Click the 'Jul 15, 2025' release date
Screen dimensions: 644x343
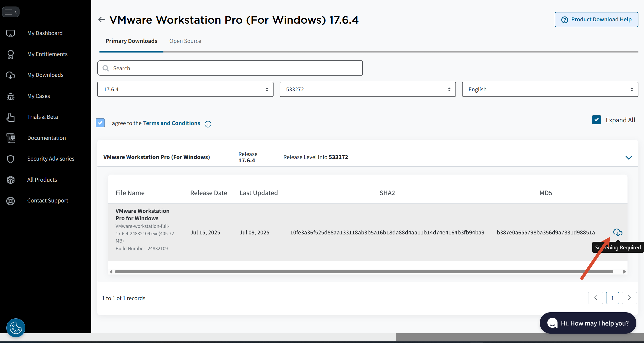(205, 233)
